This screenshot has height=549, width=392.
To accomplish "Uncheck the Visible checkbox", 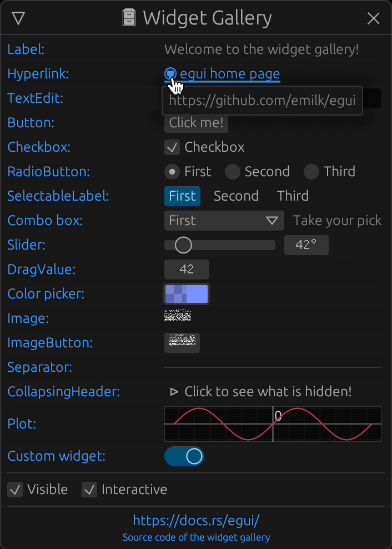I will pos(16,490).
